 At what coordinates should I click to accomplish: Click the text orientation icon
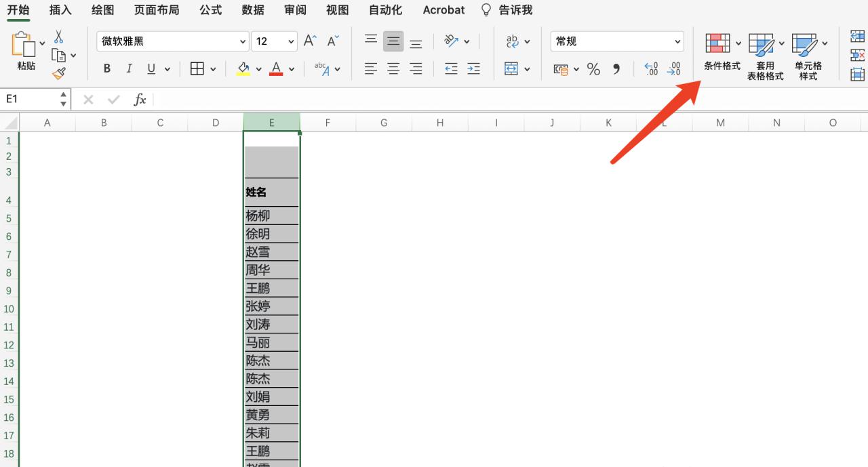452,41
